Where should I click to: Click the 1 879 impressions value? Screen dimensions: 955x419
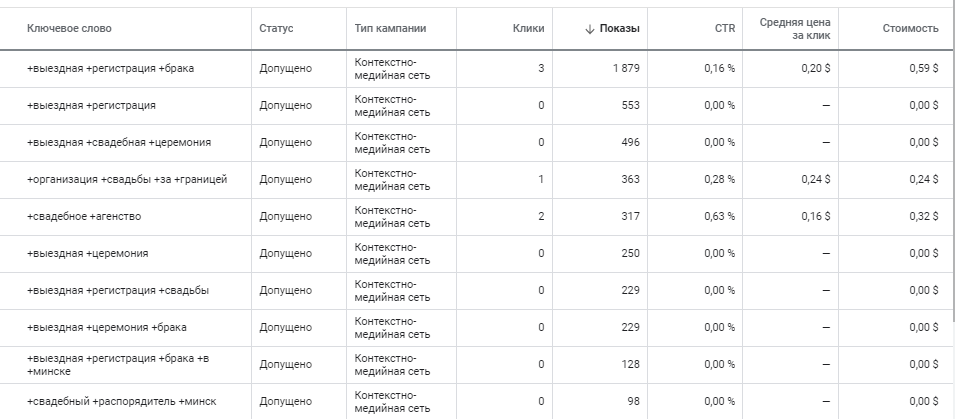point(626,69)
